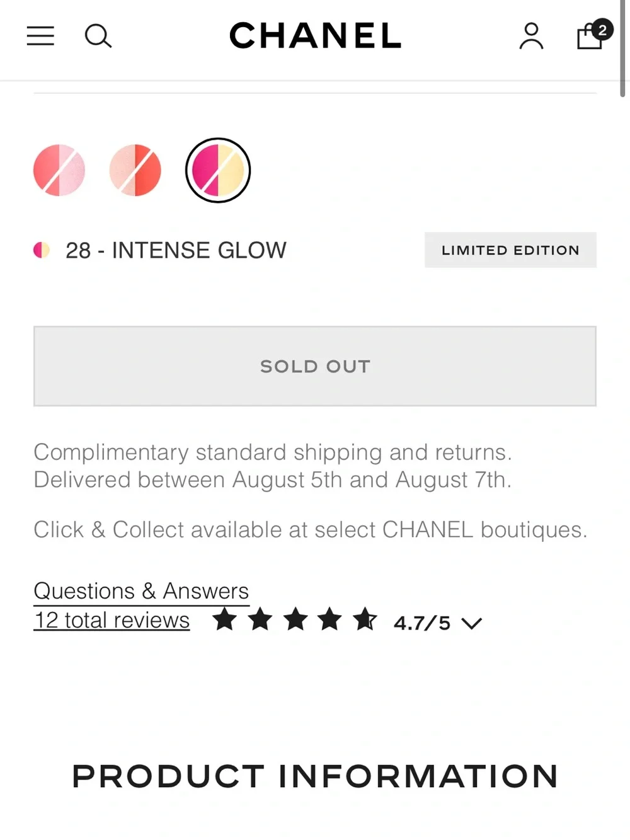View the shopping bag with 2 items

590,35
